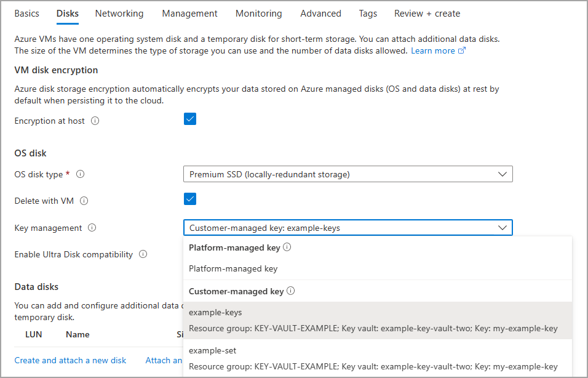588x378 pixels.
Task: Click info icon next to Delete with VM
Action: pos(84,201)
